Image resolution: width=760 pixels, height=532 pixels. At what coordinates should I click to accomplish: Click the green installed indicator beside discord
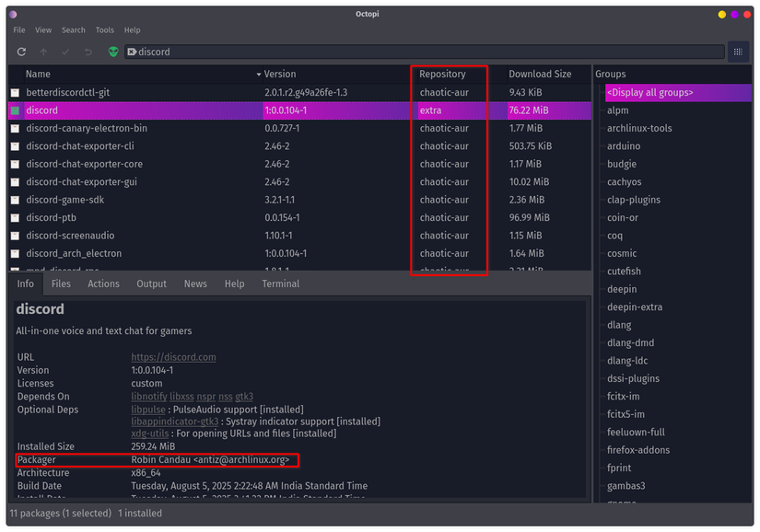[x=13, y=110]
